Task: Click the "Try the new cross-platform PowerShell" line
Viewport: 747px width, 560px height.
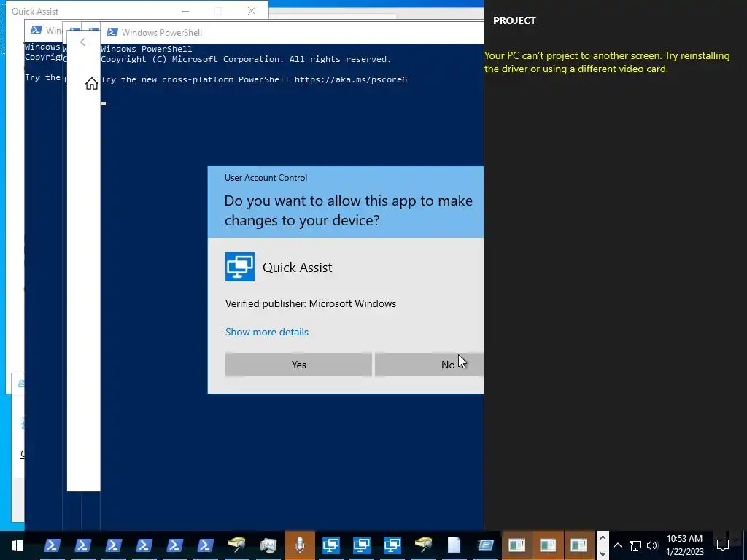Action: coord(254,79)
